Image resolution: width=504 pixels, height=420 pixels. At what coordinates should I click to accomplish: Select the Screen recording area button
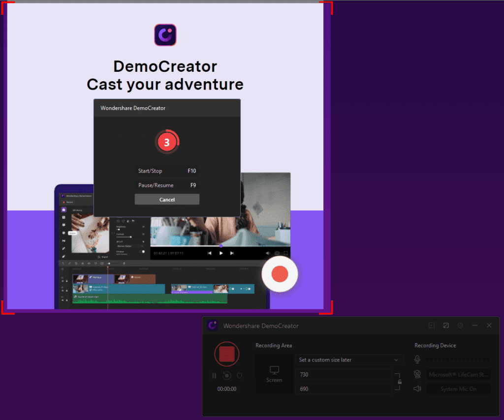pos(274,374)
